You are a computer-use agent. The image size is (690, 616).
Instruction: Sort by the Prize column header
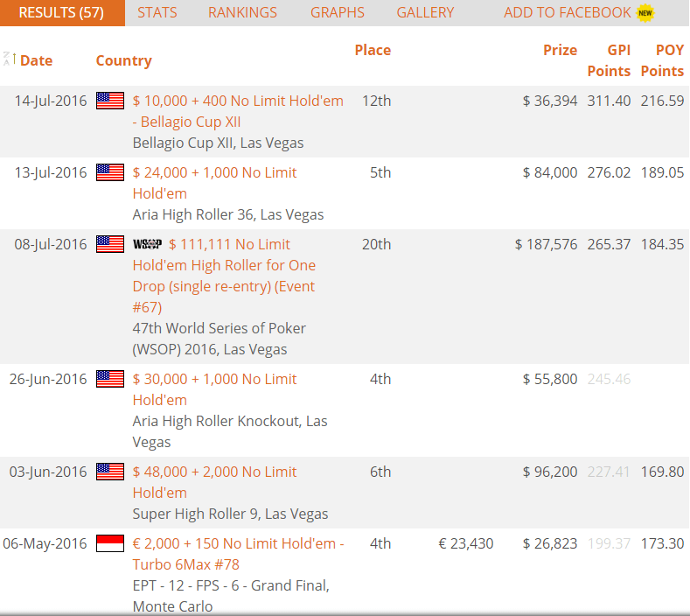pos(560,50)
